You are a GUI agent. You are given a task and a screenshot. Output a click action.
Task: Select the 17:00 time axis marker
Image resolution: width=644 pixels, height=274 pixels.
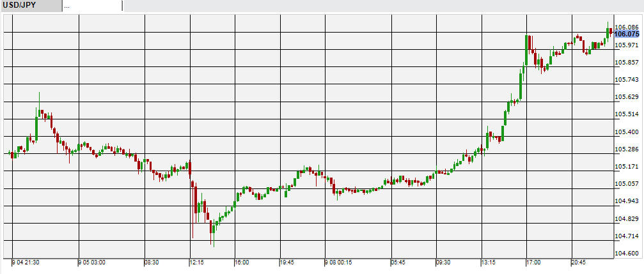click(x=533, y=263)
